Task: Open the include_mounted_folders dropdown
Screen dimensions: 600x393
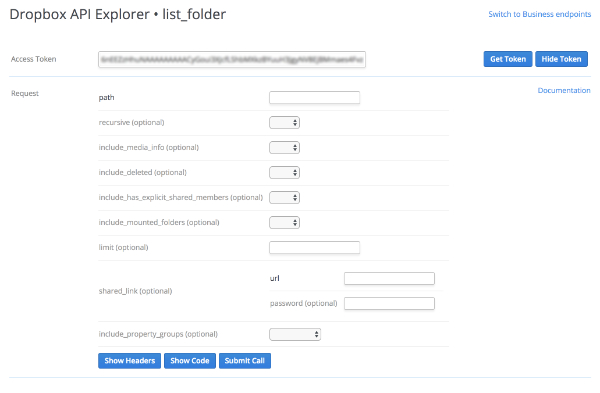Action: click(x=284, y=222)
